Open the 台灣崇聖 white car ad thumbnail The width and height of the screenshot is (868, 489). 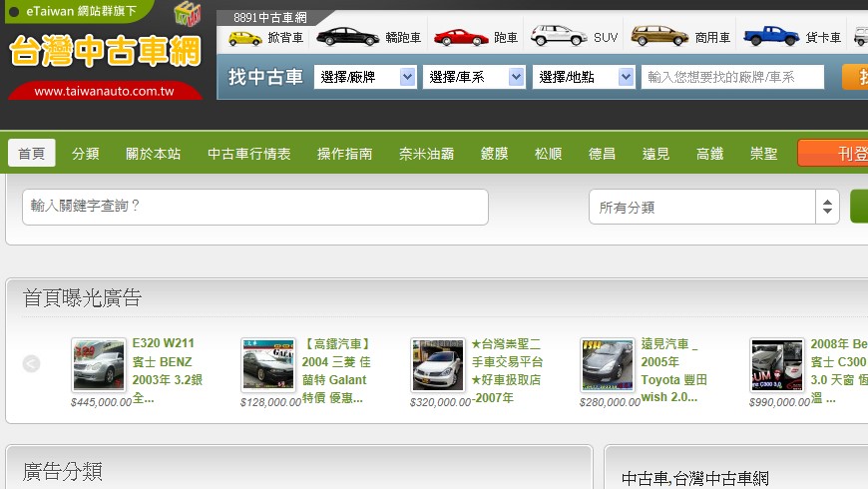438,365
